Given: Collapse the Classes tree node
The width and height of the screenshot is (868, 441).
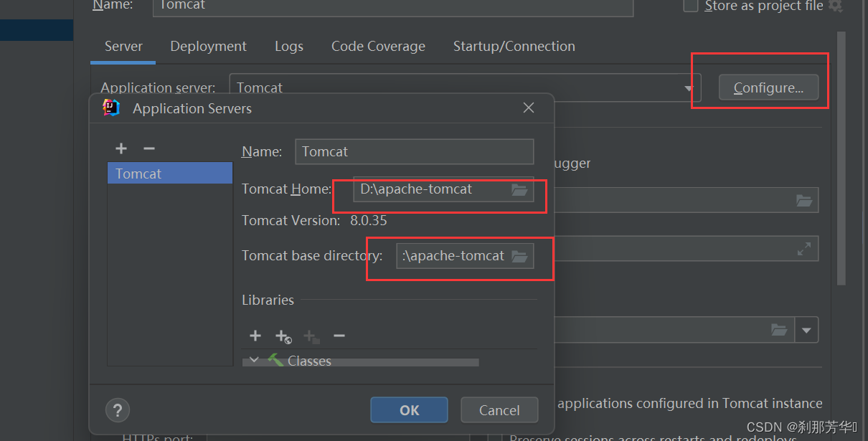Looking at the screenshot, I should tap(253, 360).
